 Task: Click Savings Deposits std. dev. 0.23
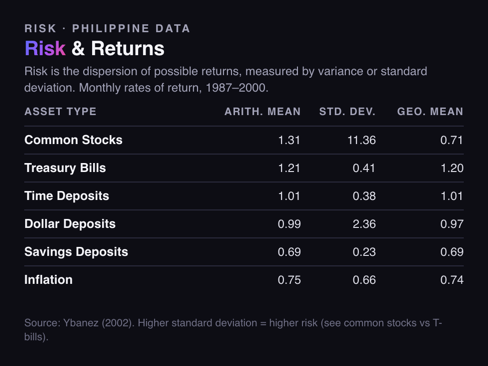[x=364, y=252]
